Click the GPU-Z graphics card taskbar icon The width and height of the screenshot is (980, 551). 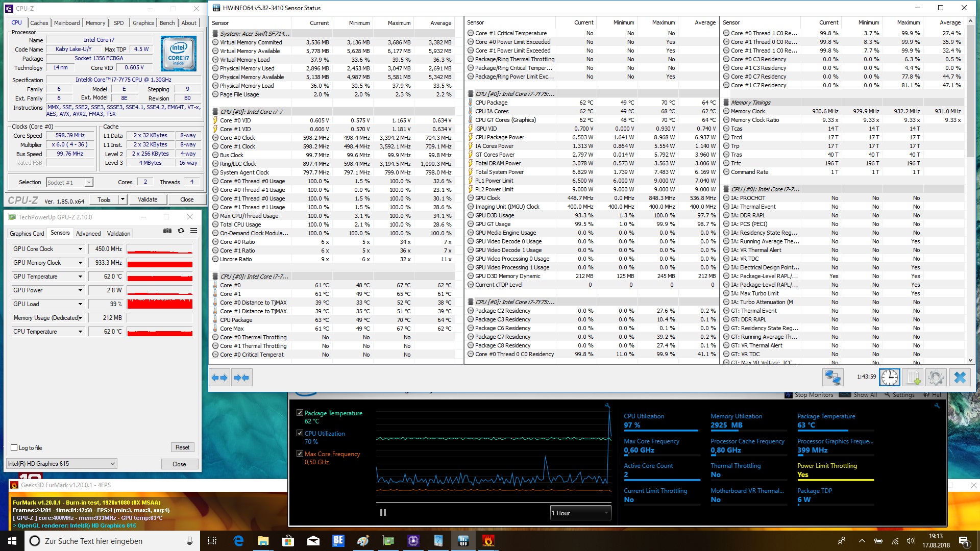[388, 541]
